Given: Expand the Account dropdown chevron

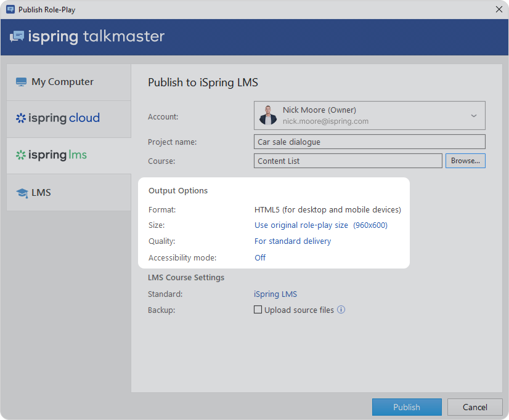Looking at the screenshot, I should coord(474,116).
